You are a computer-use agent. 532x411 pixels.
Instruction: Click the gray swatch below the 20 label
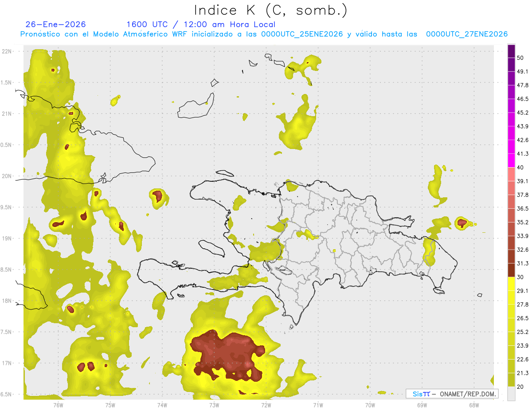point(511,393)
